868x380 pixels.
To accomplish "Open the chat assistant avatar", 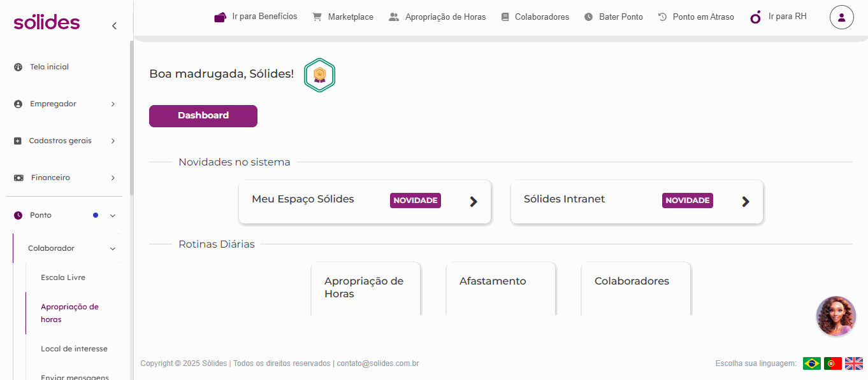I will tap(835, 316).
